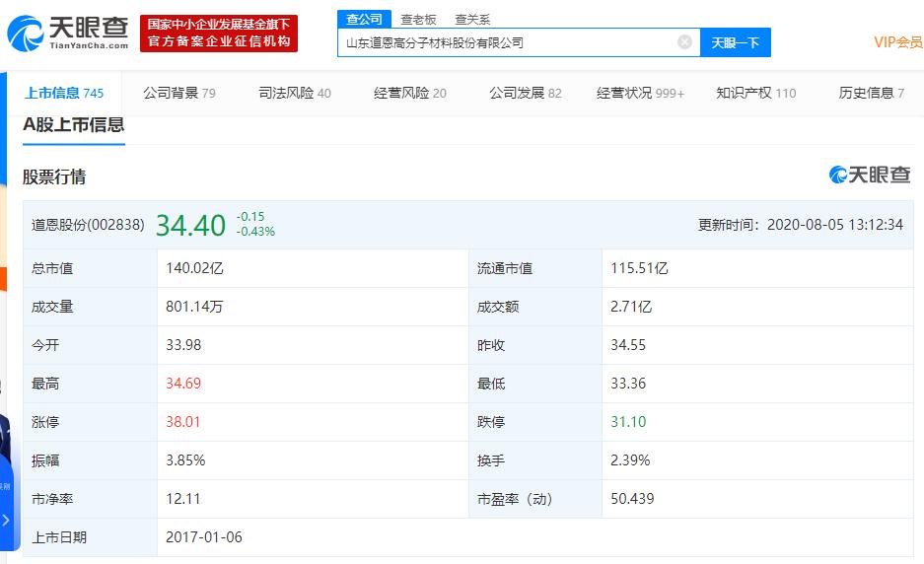The image size is (924, 564).
Task: Click the 跌停 value 31.10
Action: tap(628, 422)
